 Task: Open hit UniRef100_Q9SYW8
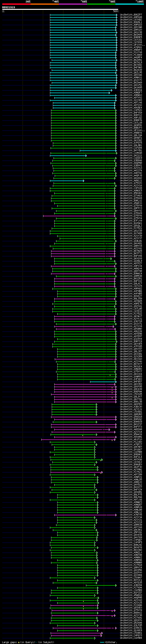point(131,27)
